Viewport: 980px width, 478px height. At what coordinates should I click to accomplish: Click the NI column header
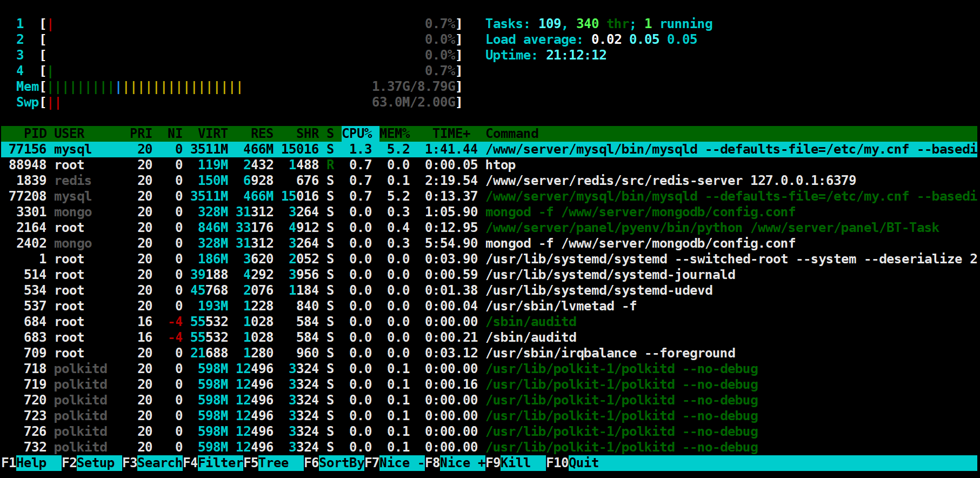click(x=175, y=134)
